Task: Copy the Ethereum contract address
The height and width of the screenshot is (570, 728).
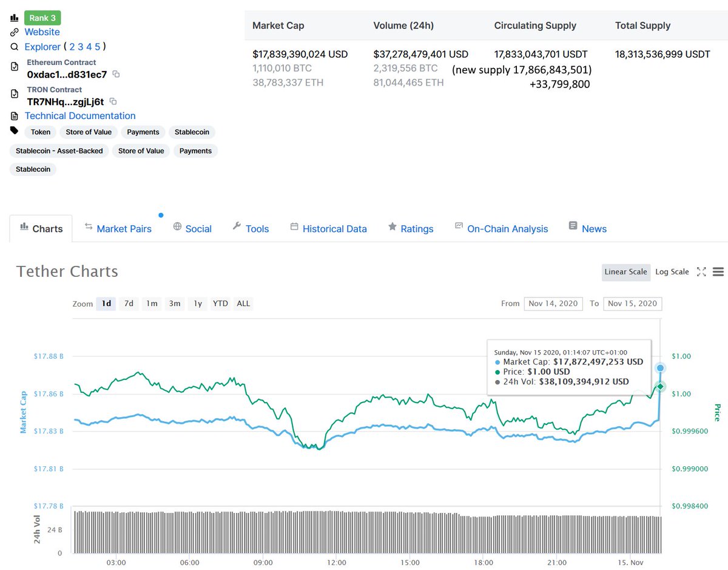Action: click(x=116, y=75)
